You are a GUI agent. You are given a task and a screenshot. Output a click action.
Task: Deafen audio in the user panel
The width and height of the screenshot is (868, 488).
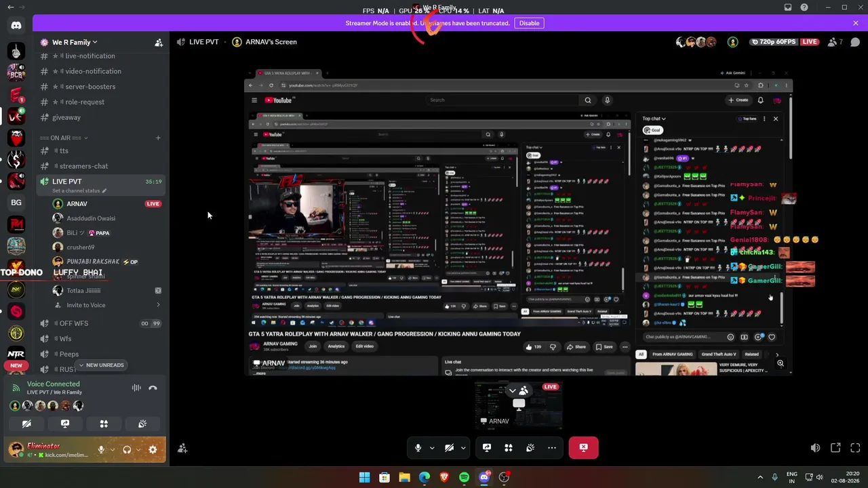127,449
